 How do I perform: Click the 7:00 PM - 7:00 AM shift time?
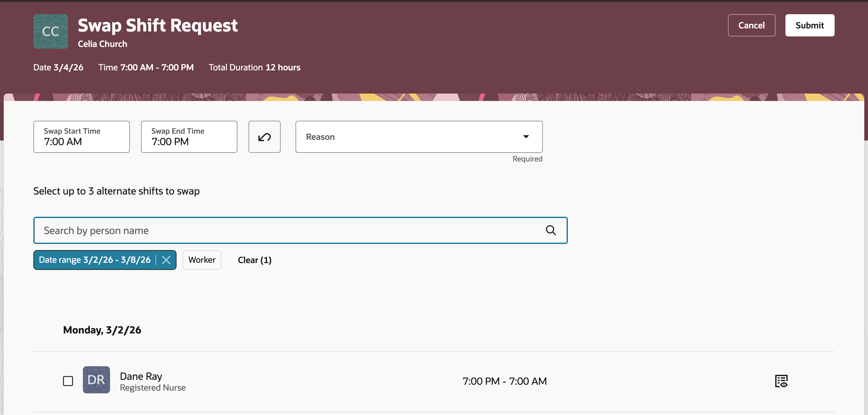(x=504, y=381)
